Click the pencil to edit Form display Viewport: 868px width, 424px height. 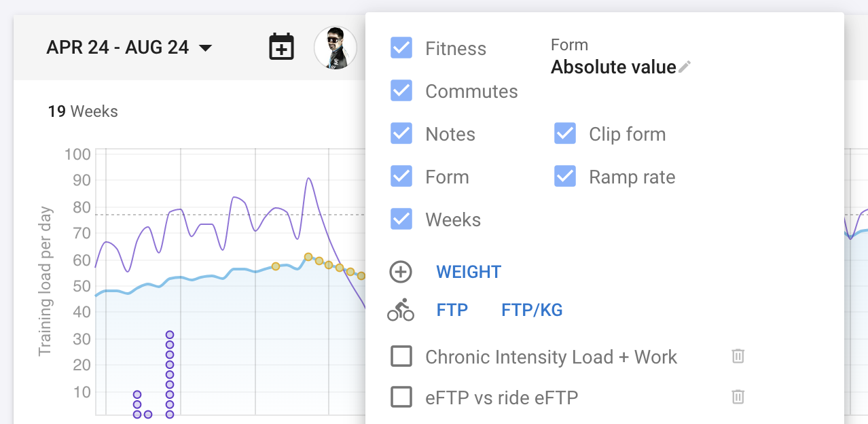[x=684, y=67]
